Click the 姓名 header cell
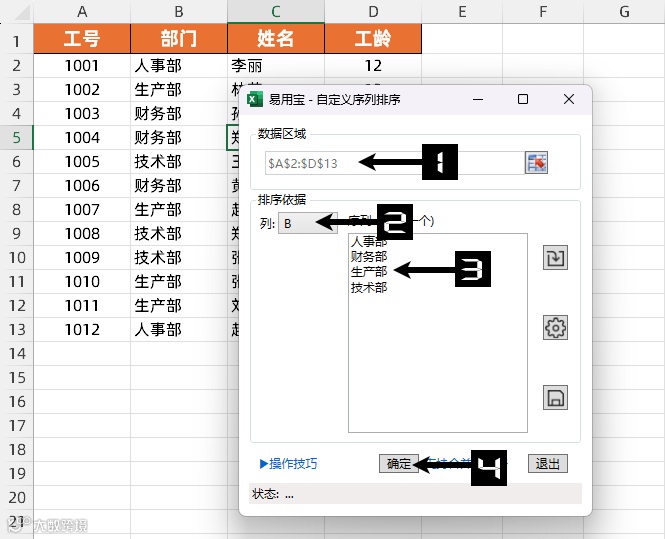Viewport: 665px width, 539px height. coord(276,39)
